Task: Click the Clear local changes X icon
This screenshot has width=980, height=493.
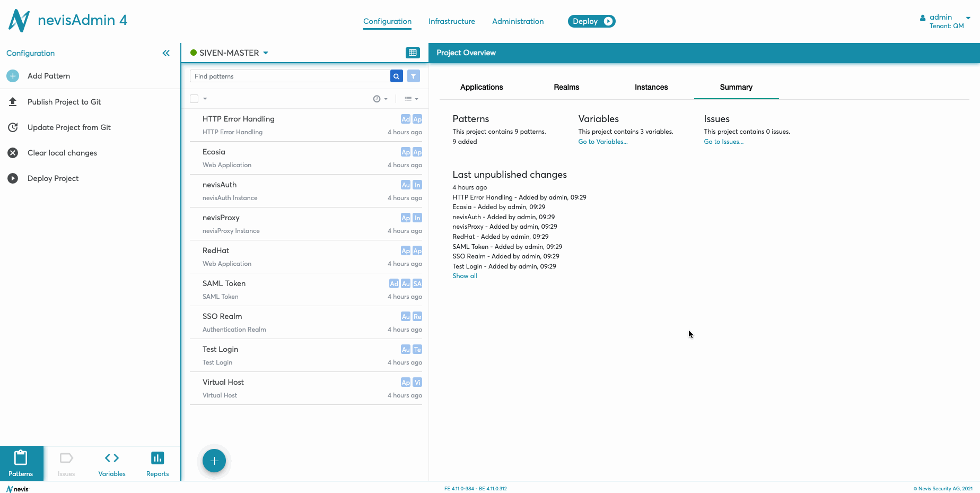Action: 13,153
